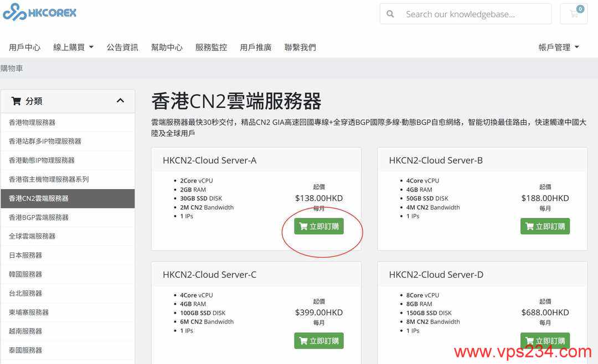The height and width of the screenshot is (364, 598).
Task: Select 香港物理服務器 category
Action: [68, 122]
